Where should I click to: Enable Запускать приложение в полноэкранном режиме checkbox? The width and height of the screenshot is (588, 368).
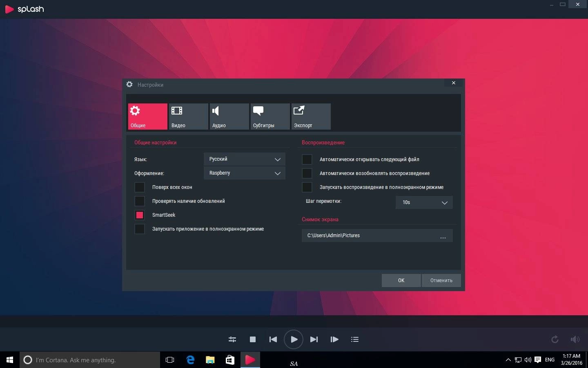[140, 229]
